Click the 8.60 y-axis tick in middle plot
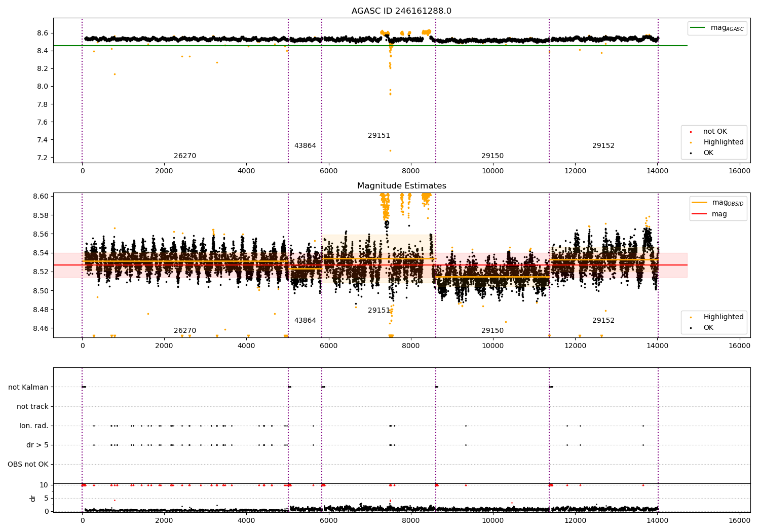760x532 pixels. click(41, 197)
